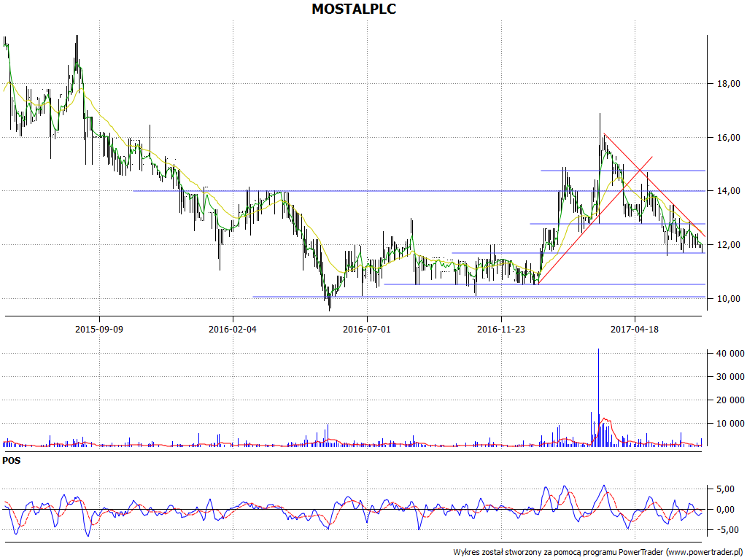Click the 14,00 price axis label
Image resolution: width=747 pixels, height=560 pixels.
[x=729, y=191]
